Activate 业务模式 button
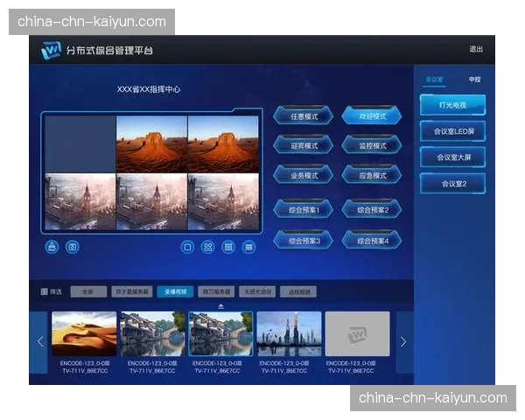525x420 pixels. click(304, 175)
